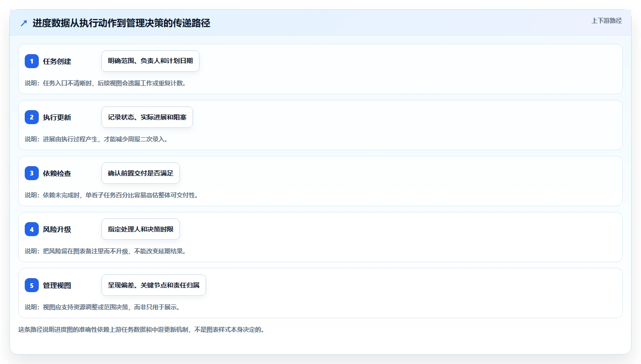Image resolution: width=641 pixels, height=364 pixels.
Task: Select the 任务创建 step label
Action: pyautogui.click(x=57, y=61)
